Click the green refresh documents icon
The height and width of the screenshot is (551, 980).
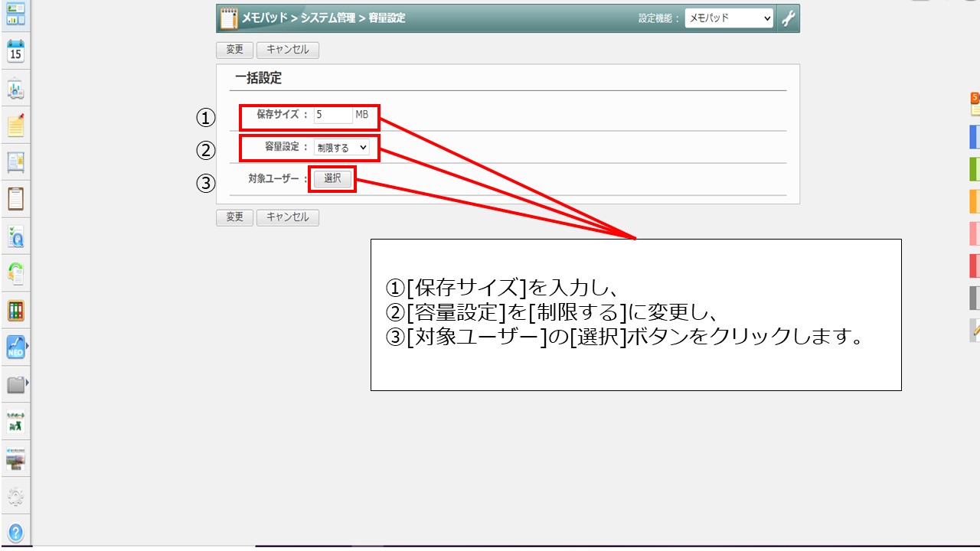(15, 273)
